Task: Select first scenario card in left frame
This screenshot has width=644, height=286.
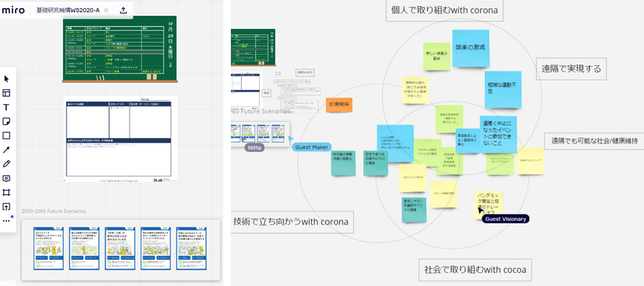Action: click(x=49, y=248)
